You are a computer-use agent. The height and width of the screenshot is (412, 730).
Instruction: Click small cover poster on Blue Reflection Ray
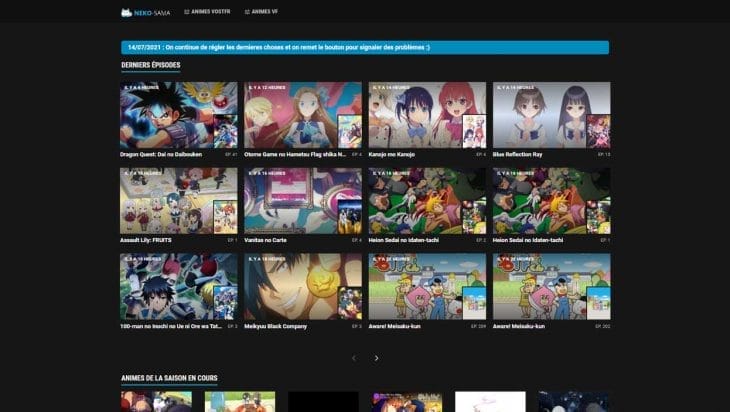[598, 131]
